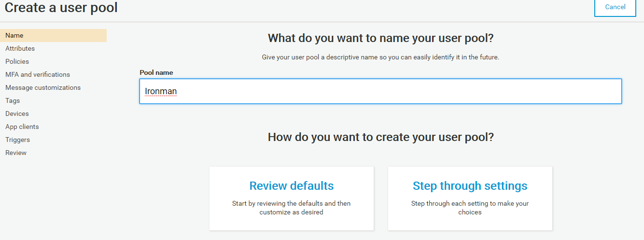The image size is (644, 240).
Task: Choose the Step through settings title link
Action: (x=470, y=186)
